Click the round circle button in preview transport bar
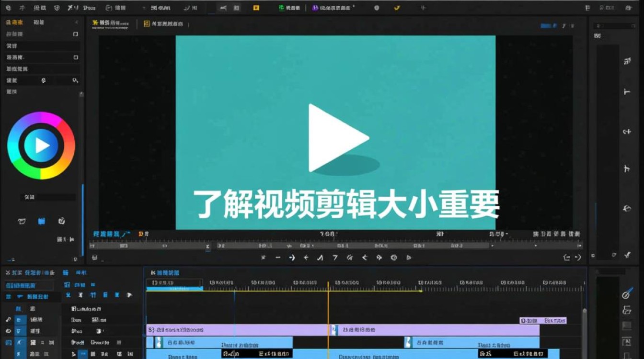644x359 pixels. [x=394, y=258]
